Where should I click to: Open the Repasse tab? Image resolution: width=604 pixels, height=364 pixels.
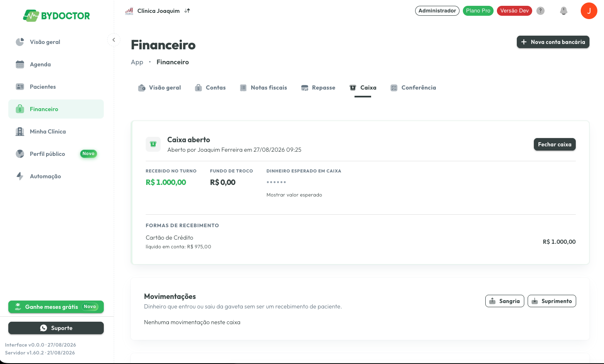click(318, 88)
